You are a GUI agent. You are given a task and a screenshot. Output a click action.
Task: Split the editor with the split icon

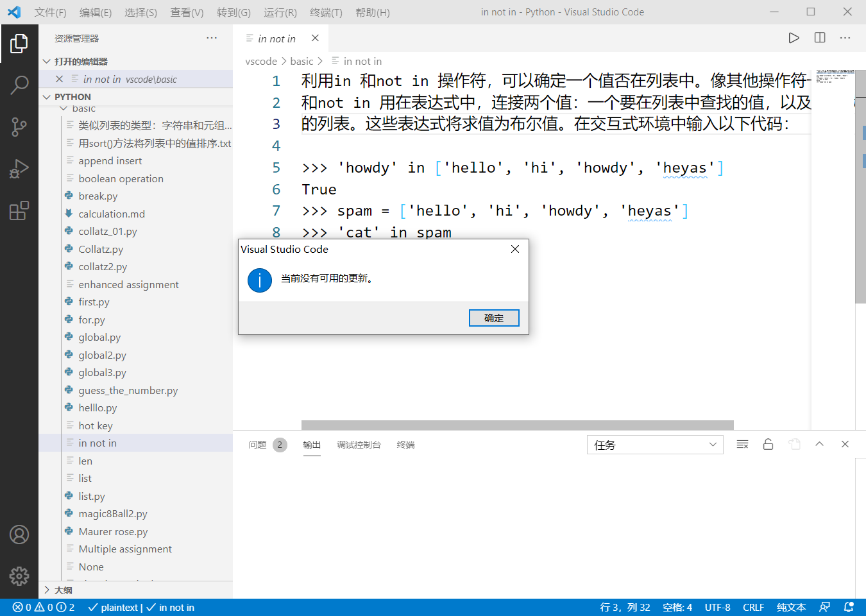[819, 38]
